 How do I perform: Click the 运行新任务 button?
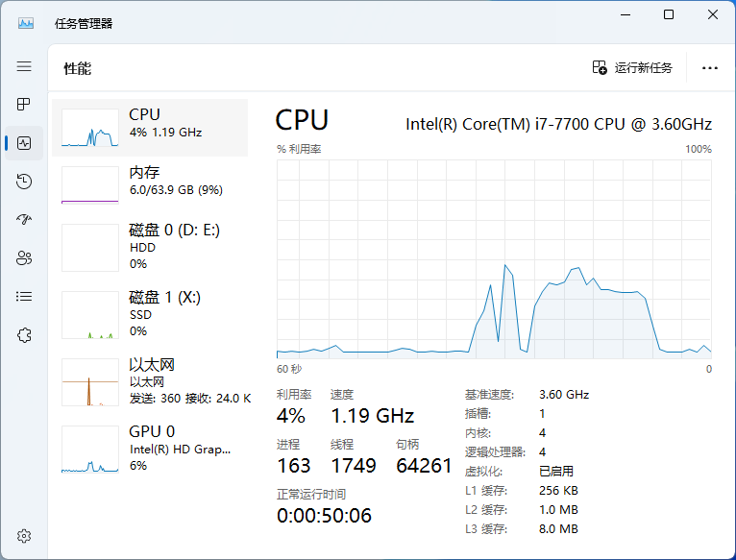[x=633, y=68]
